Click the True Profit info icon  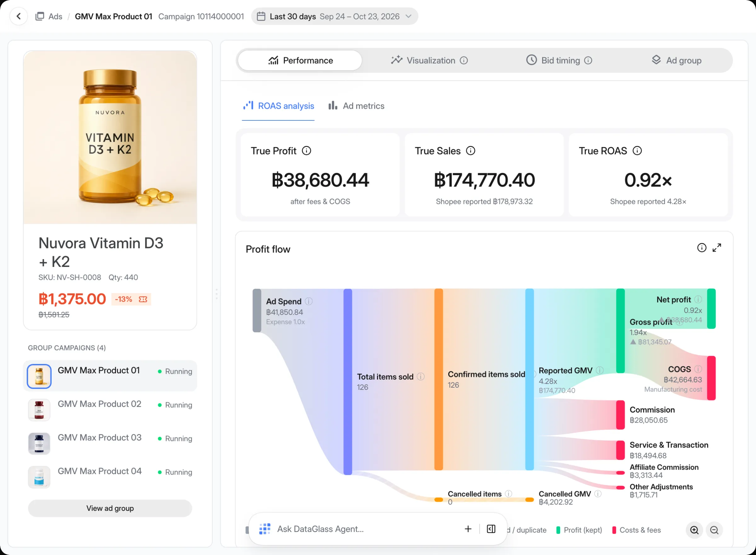point(306,151)
